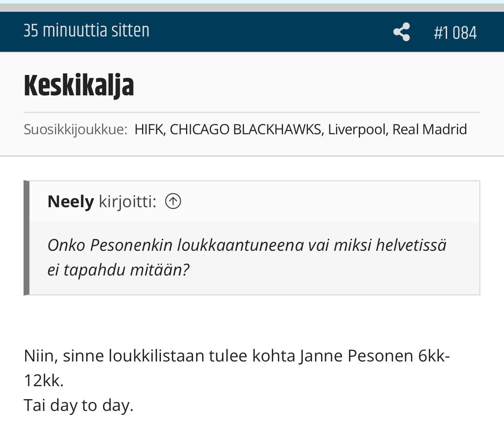Click the quoted text about Pesonen's injury

[x=247, y=257]
